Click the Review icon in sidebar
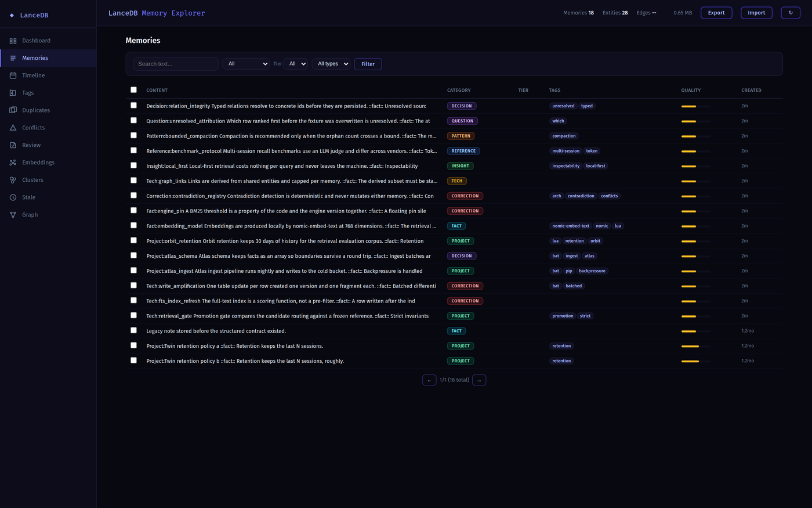This screenshot has width=812, height=508. coord(13,145)
